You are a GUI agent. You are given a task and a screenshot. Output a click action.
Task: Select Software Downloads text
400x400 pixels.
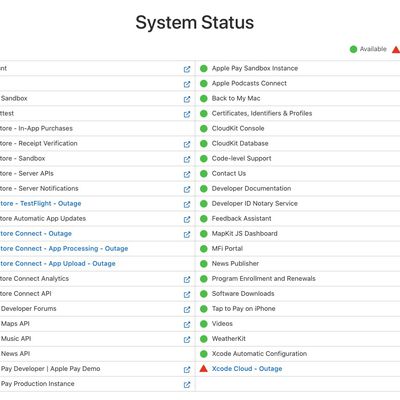coord(243,293)
